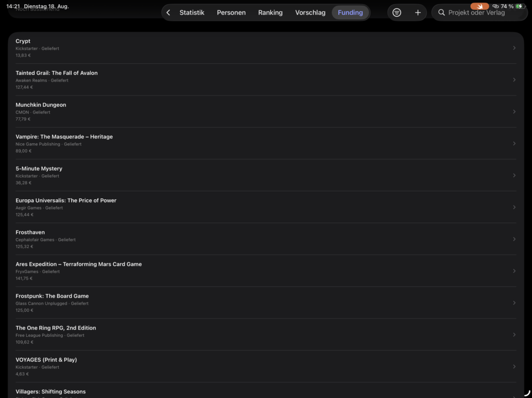The image size is (532, 398).
Task: Select the Munchkin Dungeon title
Action: pyautogui.click(x=41, y=105)
